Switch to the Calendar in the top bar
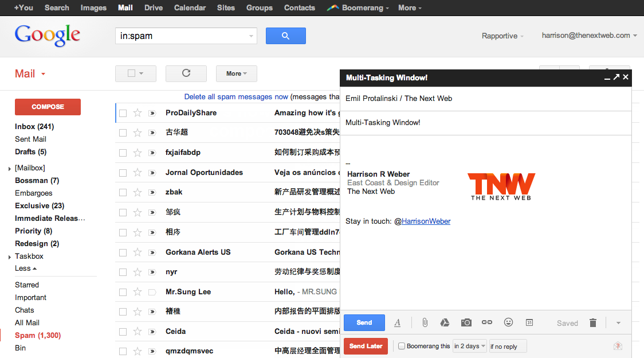The width and height of the screenshot is (644, 358). [190, 7]
